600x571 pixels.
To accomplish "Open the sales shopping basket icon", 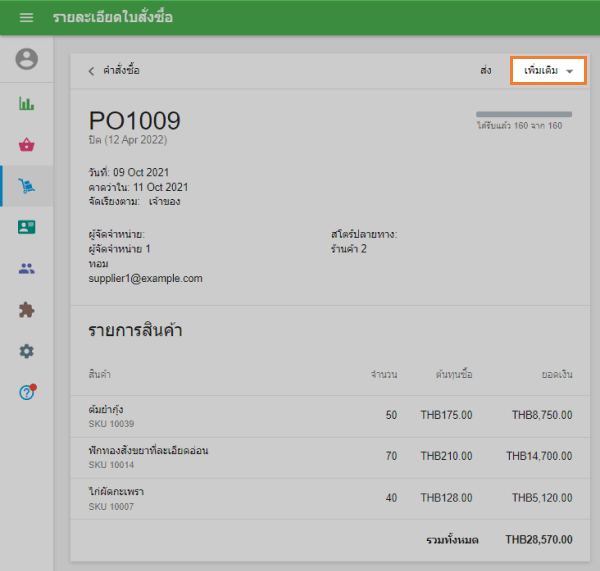I will tap(27, 145).
